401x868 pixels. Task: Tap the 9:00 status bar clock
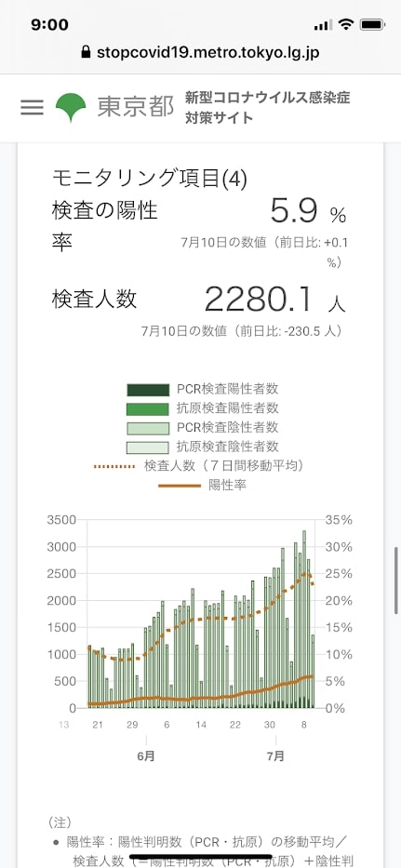point(50,25)
